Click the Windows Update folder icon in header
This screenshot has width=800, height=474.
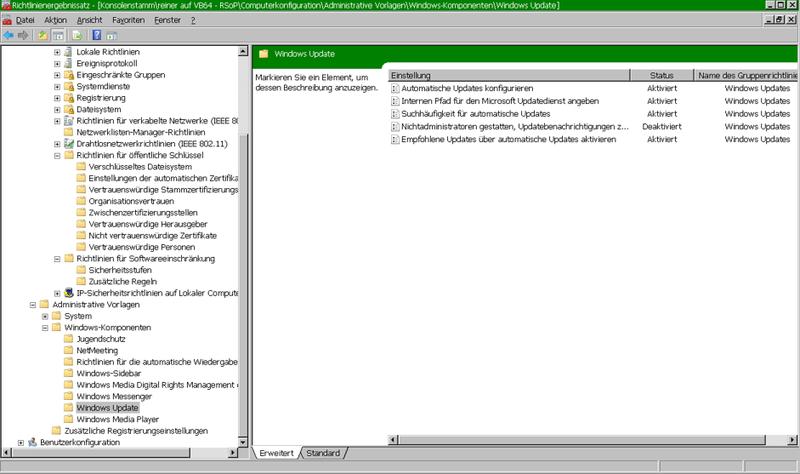263,54
